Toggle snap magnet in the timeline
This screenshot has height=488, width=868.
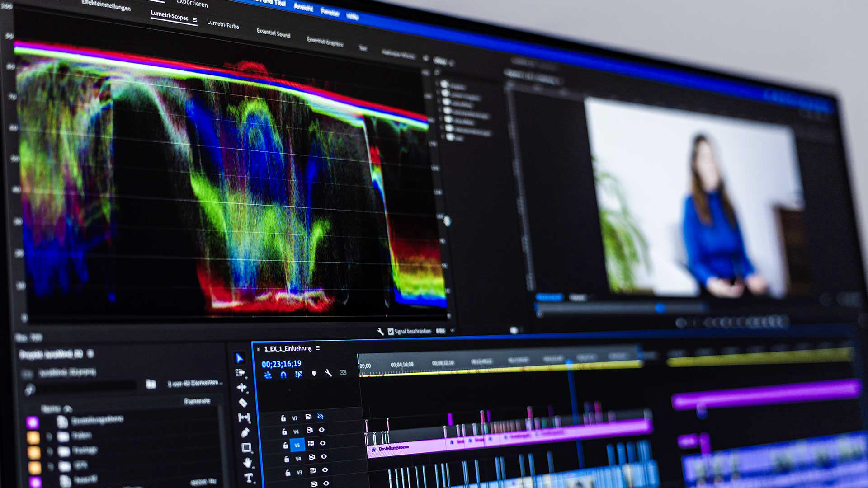283,375
